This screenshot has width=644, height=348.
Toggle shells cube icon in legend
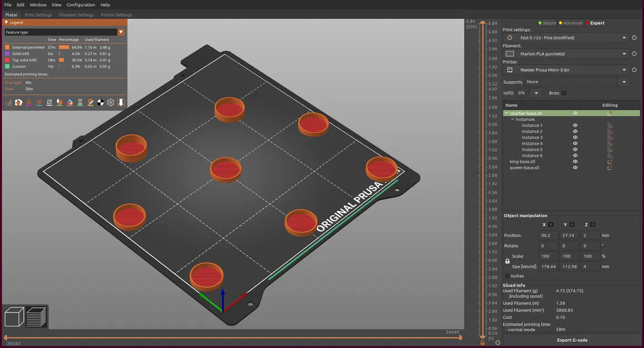[110, 102]
